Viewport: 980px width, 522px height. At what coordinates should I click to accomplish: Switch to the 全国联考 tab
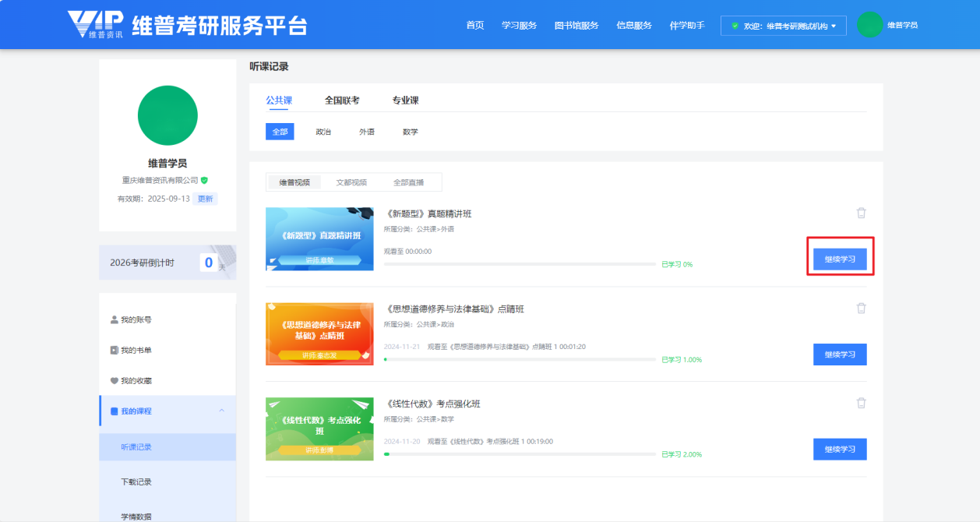click(x=342, y=101)
